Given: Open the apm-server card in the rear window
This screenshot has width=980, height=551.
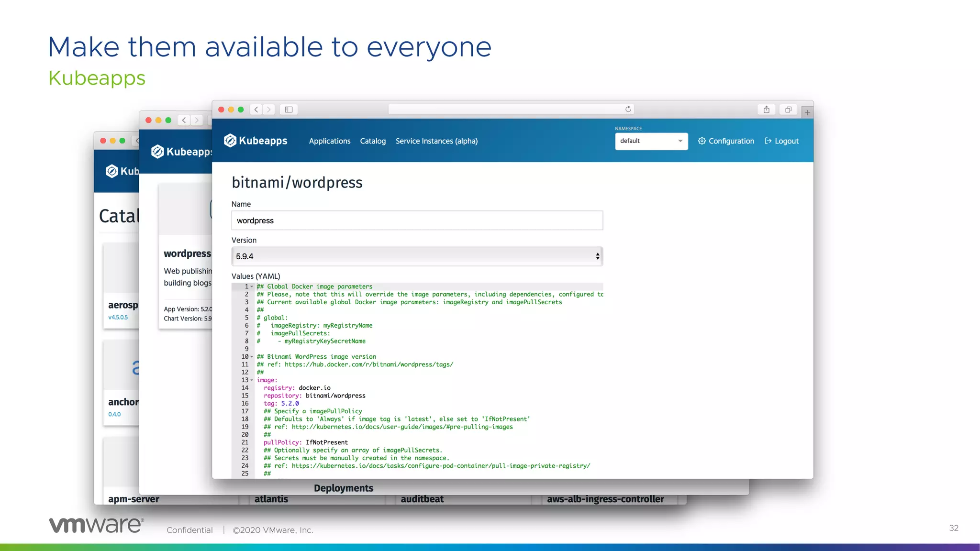Looking at the screenshot, I should coord(134,499).
